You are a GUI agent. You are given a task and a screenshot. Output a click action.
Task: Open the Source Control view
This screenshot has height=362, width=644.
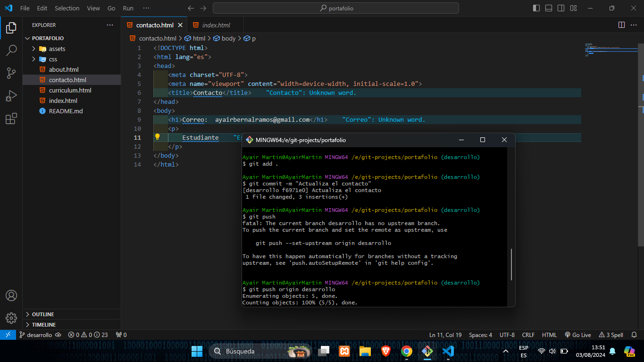tap(11, 73)
